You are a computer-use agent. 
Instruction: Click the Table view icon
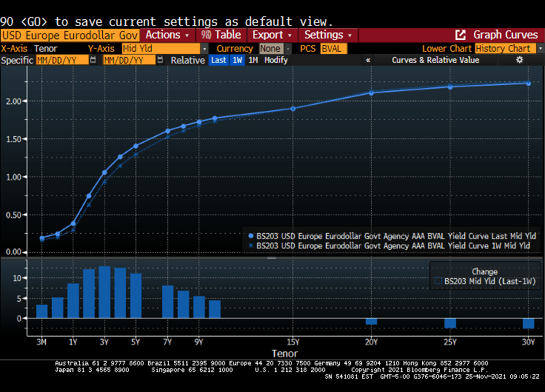tap(207, 35)
